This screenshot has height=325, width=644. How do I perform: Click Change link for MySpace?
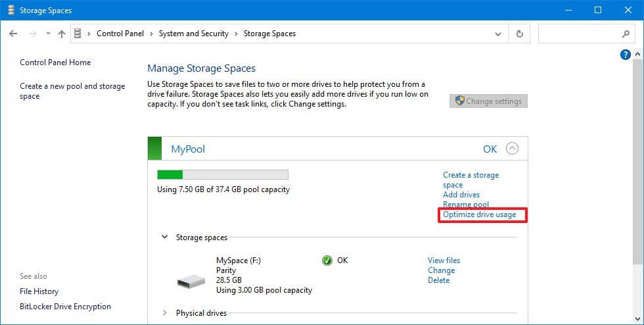click(441, 270)
